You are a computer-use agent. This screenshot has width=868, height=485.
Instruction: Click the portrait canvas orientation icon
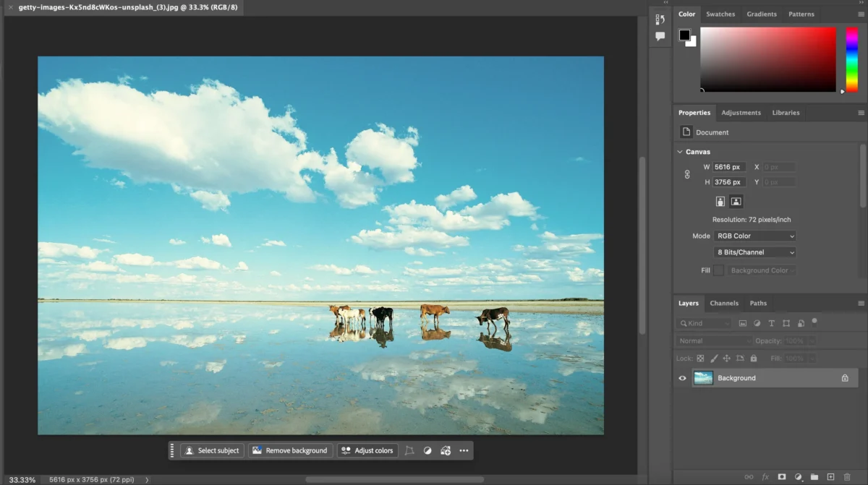click(x=720, y=202)
